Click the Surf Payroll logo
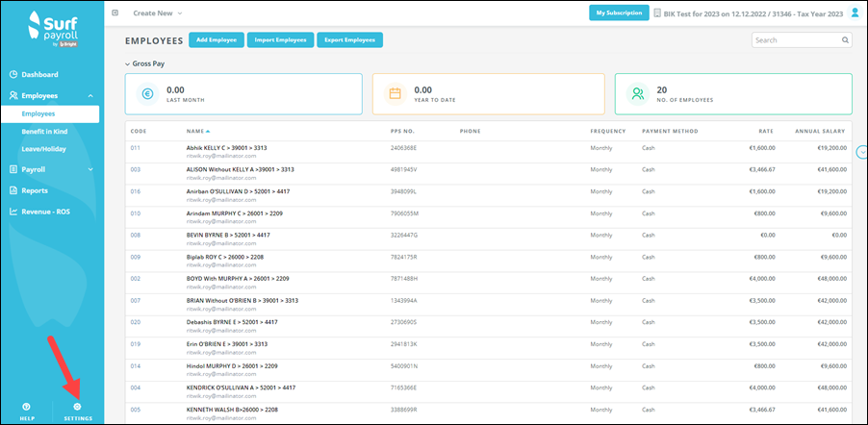Image resolution: width=868 pixels, height=425 pixels. (x=52, y=31)
